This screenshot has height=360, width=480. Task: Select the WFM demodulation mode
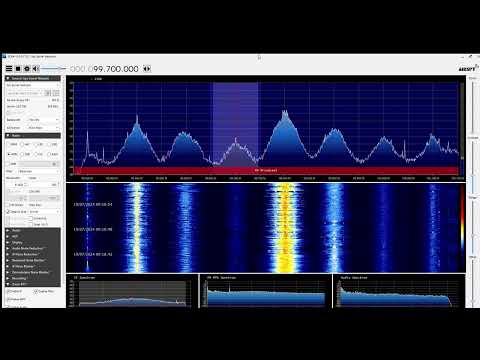(x=12, y=154)
